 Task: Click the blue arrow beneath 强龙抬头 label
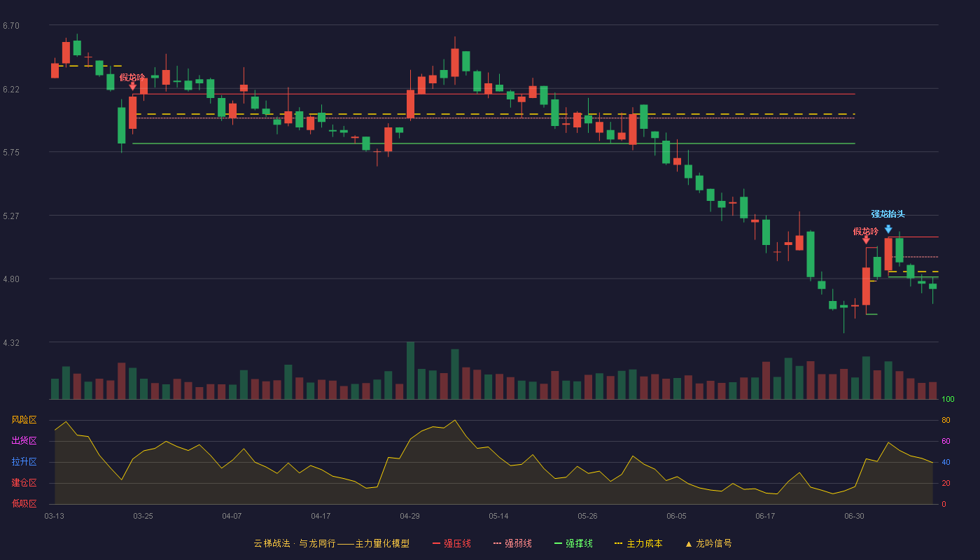tap(888, 229)
